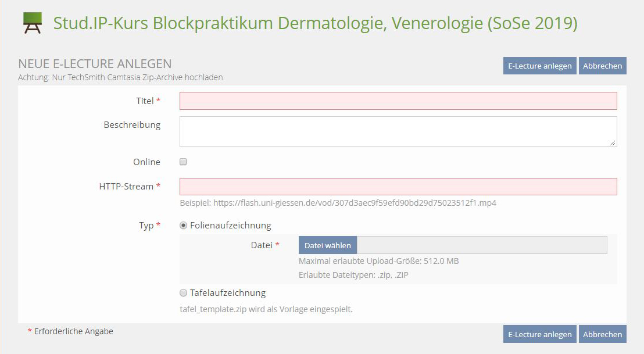The height and width of the screenshot is (354, 644).
Task: Click Abbrechen beside the form heading
Action: 602,66
